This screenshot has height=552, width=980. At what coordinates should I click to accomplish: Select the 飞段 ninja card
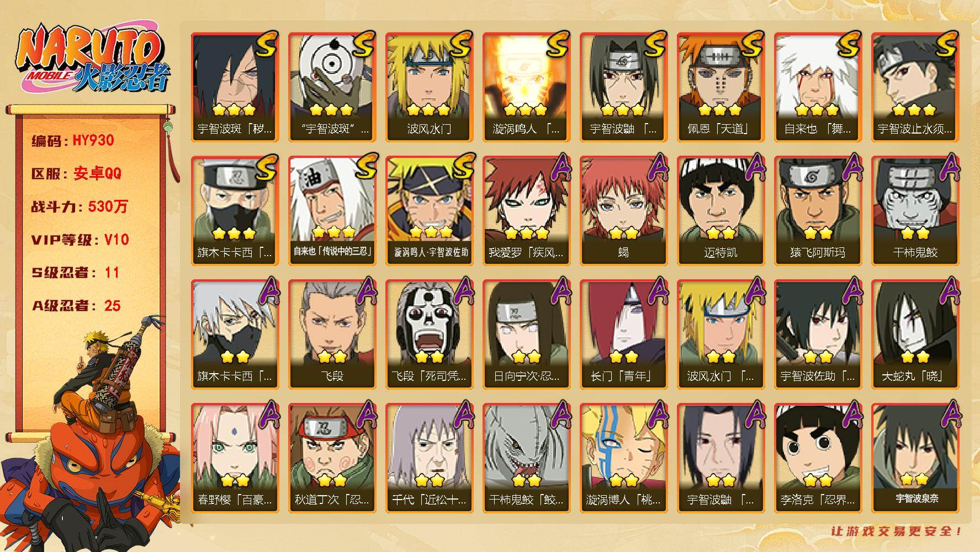pos(332,334)
